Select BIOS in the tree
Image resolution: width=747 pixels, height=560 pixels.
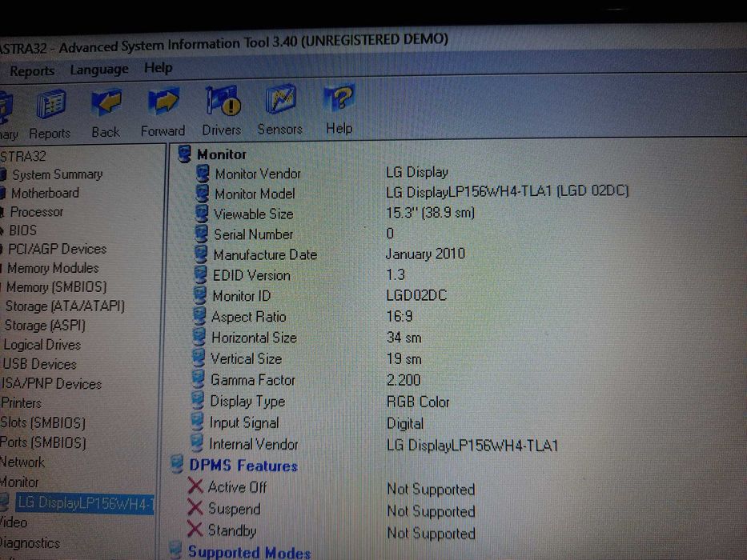23,230
